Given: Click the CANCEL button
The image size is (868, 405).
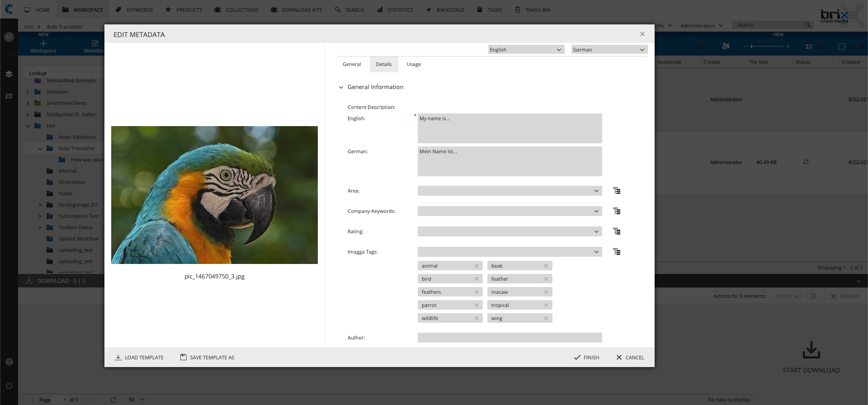Looking at the screenshot, I should tap(630, 358).
